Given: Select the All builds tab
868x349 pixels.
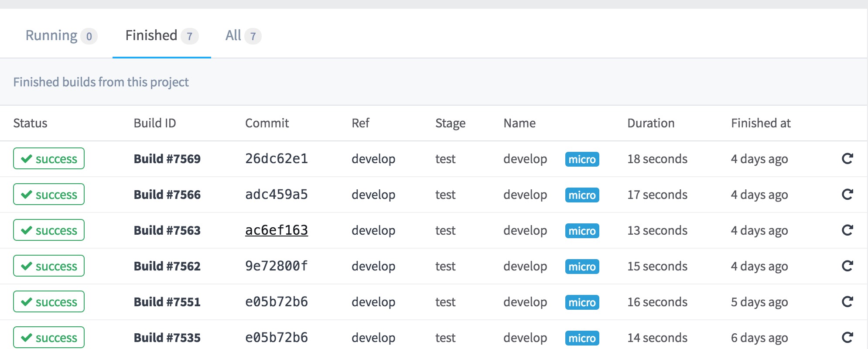Looking at the screenshot, I should (x=243, y=36).
